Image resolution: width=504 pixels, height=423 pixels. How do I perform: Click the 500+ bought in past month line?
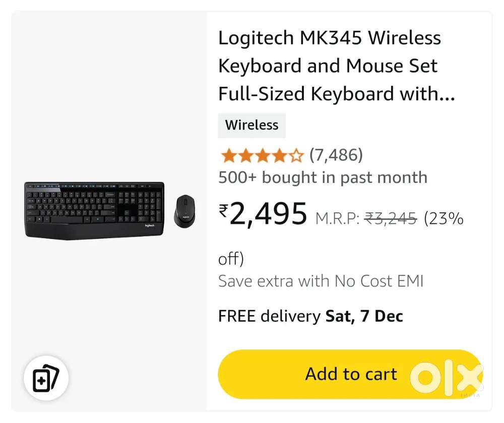[323, 177]
